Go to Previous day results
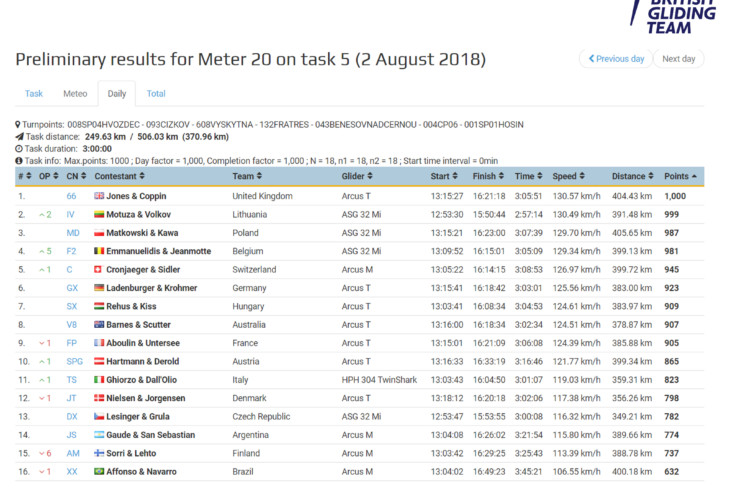The height and width of the screenshot is (500, 730). pyautogui.click(x=616, y=59)
